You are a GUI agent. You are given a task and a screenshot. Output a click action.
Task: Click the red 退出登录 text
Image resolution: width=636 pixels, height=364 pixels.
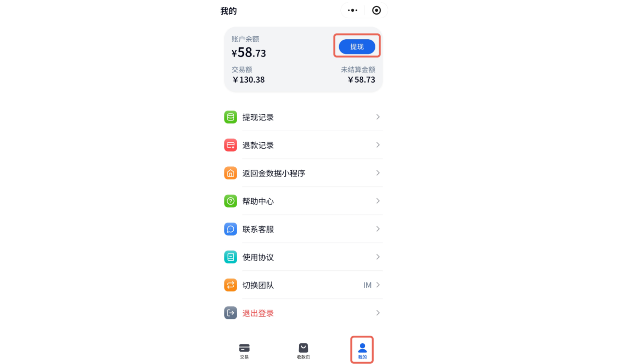click(x=258, y=313)
